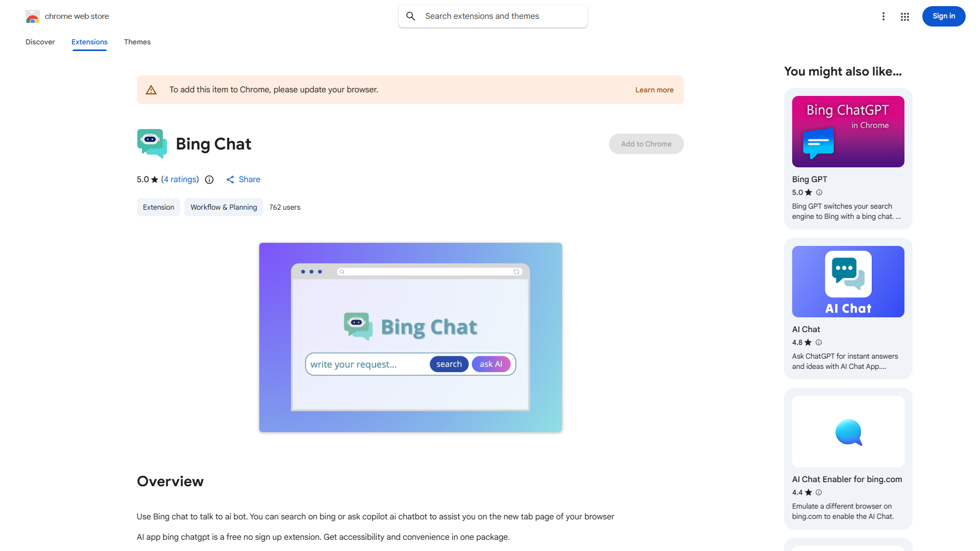This screenshot has width=980, height=551.
Task: Click the search magnifier icon
Action: pyautogui.click(x=411, y=16)
